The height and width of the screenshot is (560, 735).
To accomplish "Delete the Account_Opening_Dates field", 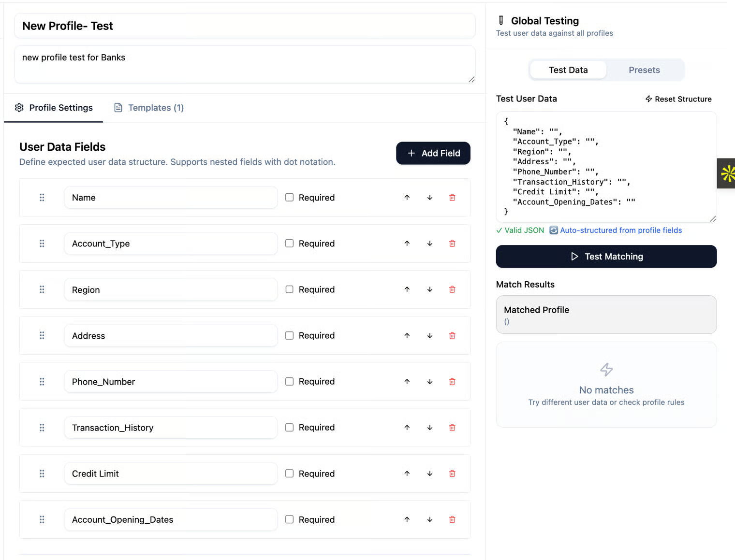I will click(x=452, y=519).
